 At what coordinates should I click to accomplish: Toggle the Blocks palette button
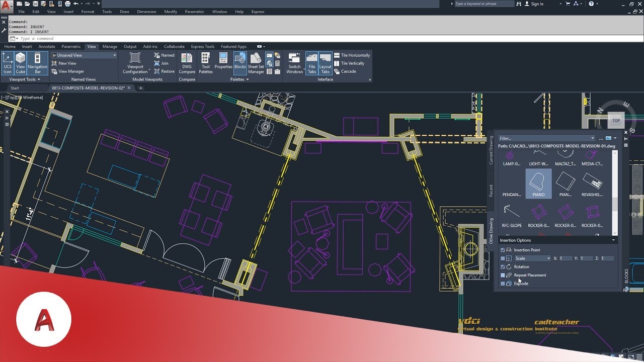coord(240,63)
